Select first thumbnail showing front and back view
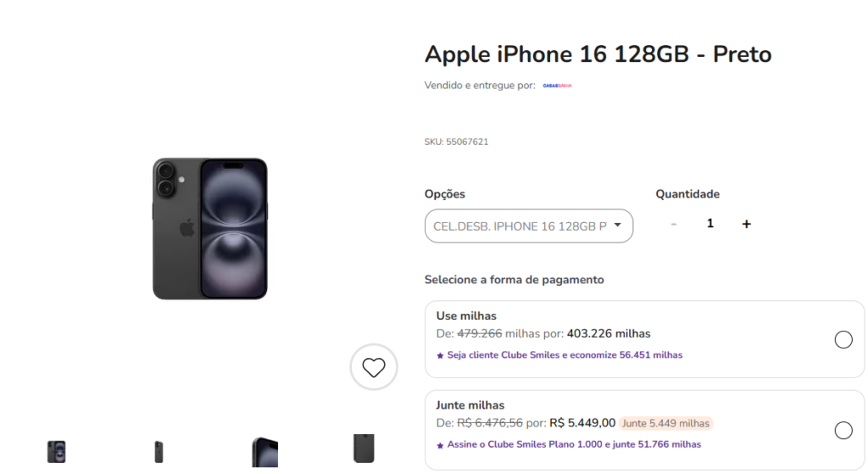868x474 pixels. pos(57,451)
